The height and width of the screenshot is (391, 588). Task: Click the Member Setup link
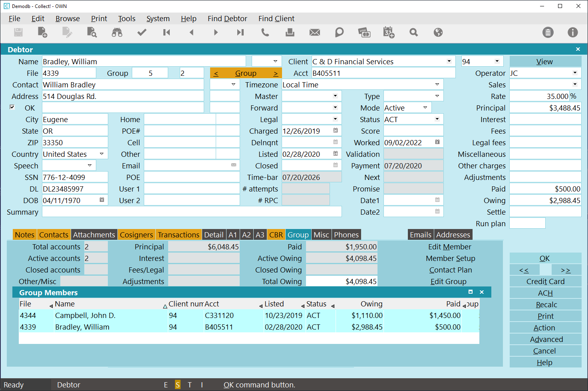(451, 258)
